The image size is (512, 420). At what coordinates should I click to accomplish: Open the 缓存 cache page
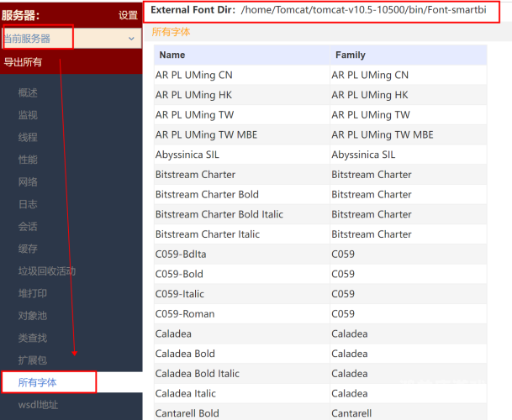pyautogui.click(x=28, y=249)
